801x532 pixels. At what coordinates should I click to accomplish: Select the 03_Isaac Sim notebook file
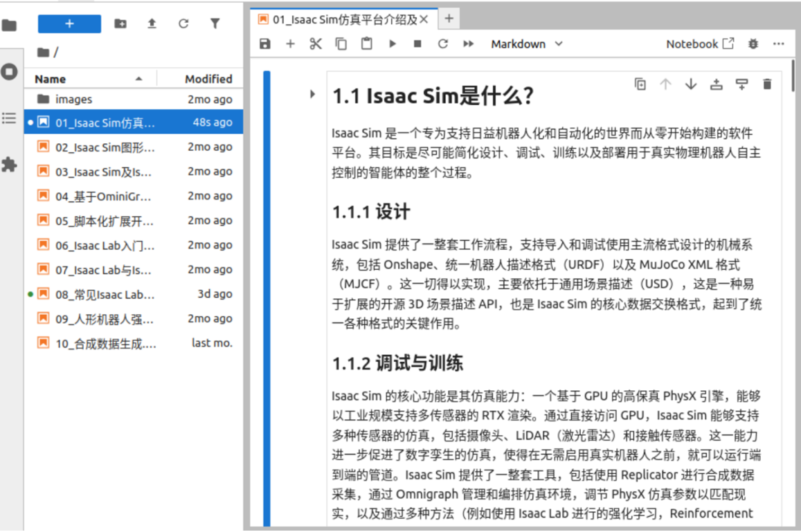(134, 172)
